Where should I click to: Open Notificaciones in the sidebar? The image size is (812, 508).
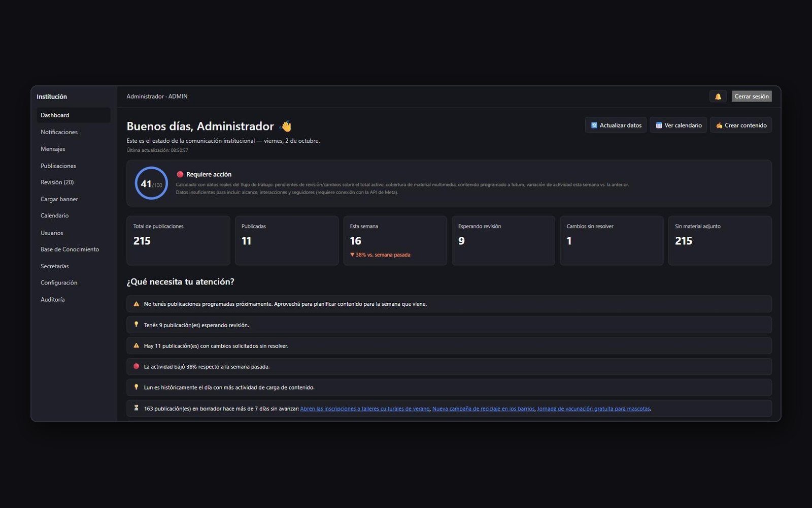(73, 132)
